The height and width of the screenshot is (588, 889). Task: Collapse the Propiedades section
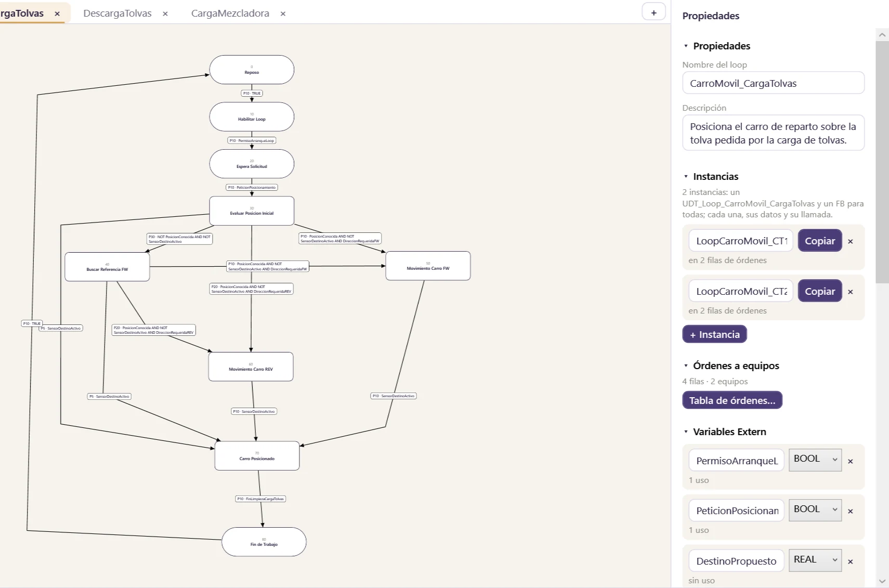click(686, 46)
